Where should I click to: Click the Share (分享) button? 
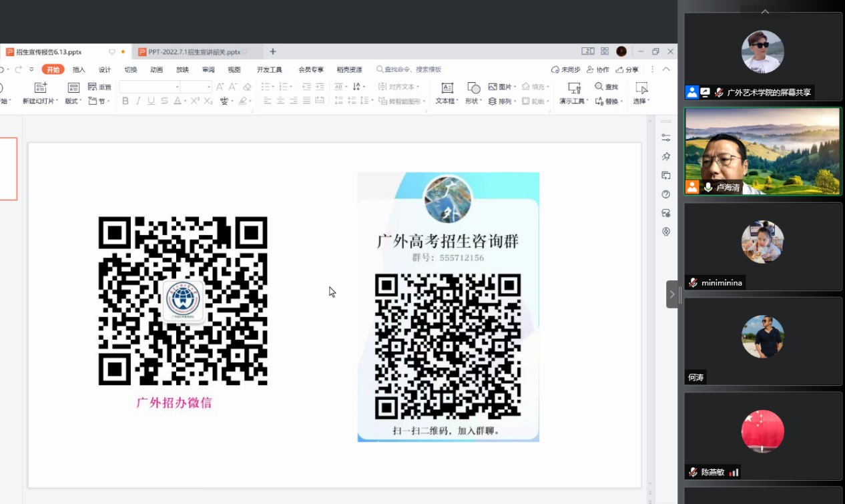click(627, 69)
